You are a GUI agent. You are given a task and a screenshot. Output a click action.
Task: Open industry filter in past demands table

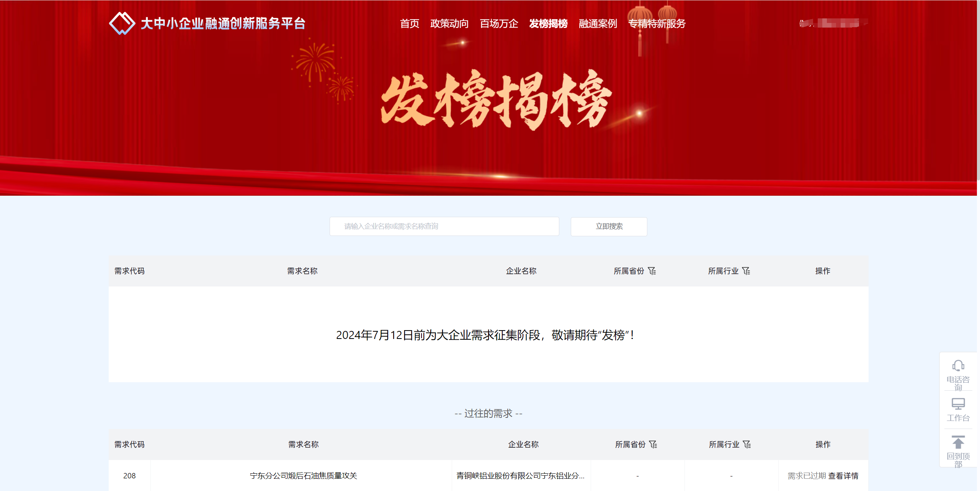point(747,444)
